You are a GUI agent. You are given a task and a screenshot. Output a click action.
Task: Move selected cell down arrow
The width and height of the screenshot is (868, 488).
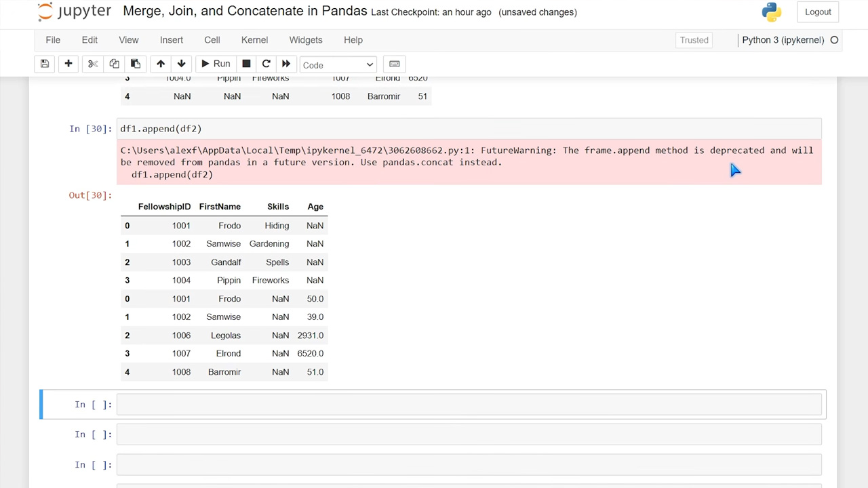pyautogui.click(x=182, y=64)
